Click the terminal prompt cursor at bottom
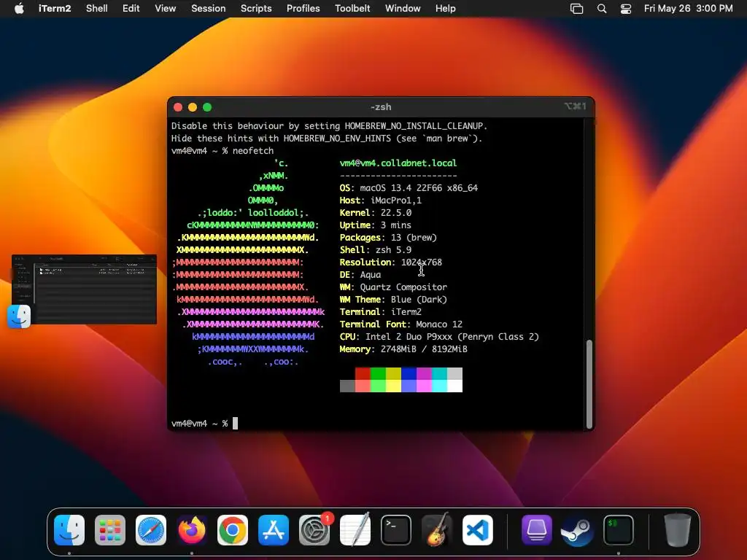Viewport: 747px width, 560px height. coord(235,424)
